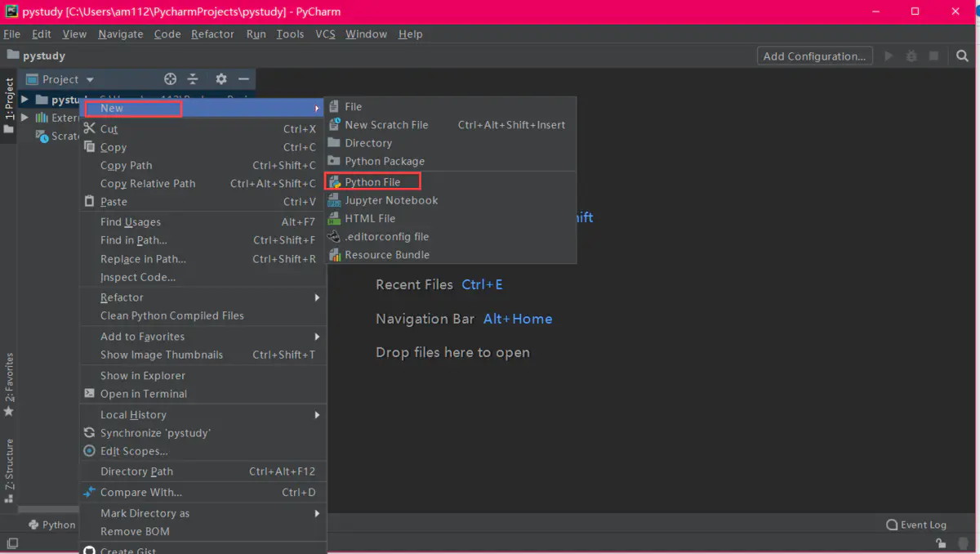The image size is (980, 554).
Task: Open the VCS menu
Action: coord(325,34)
